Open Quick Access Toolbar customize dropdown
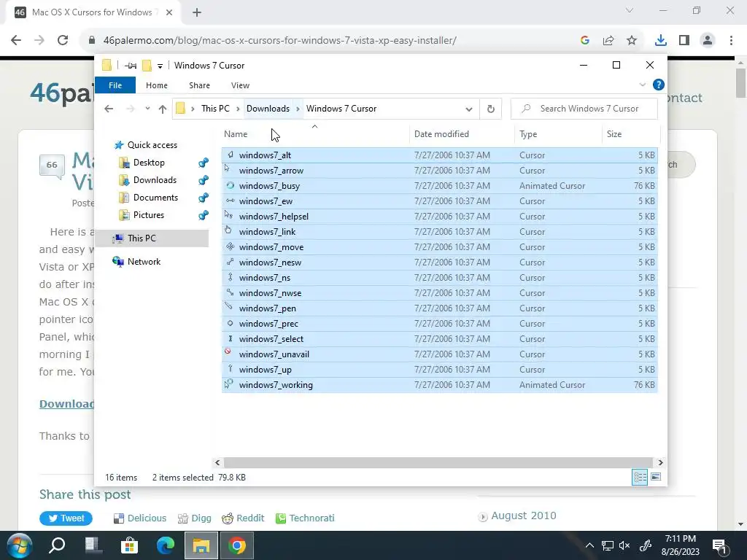This screenshot has width=747, height=560. tap(160, 66)
